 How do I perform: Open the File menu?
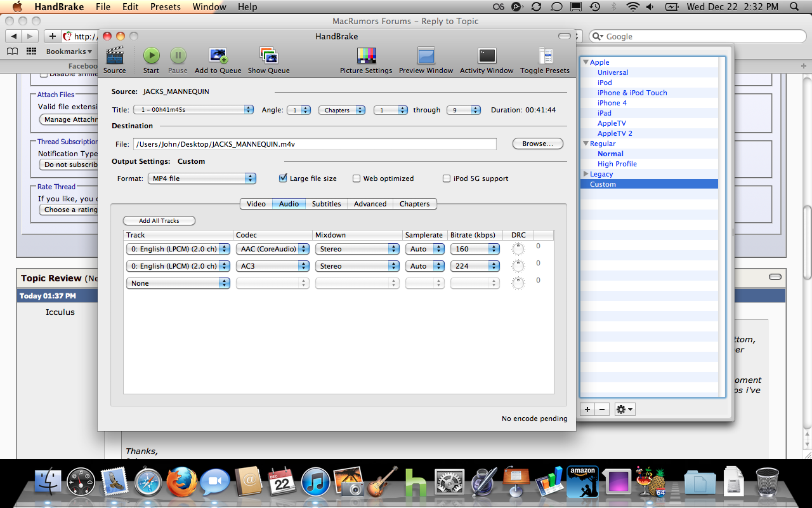103,7
